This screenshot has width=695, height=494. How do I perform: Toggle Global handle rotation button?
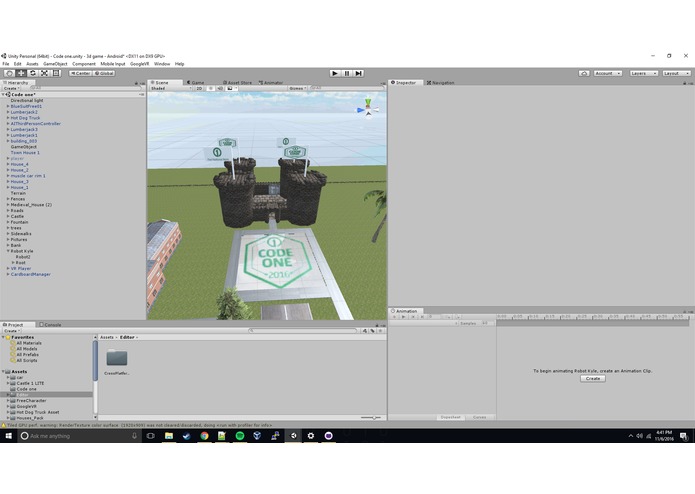click(104, 73)
